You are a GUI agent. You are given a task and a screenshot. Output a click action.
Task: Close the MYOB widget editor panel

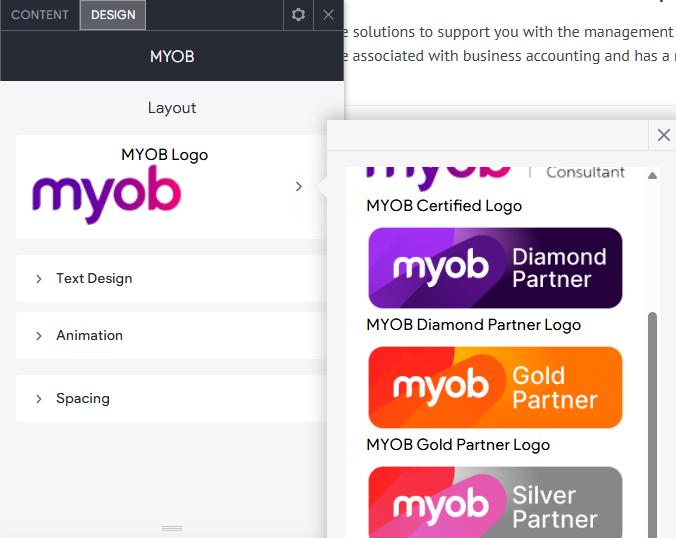tap(329, 15)
